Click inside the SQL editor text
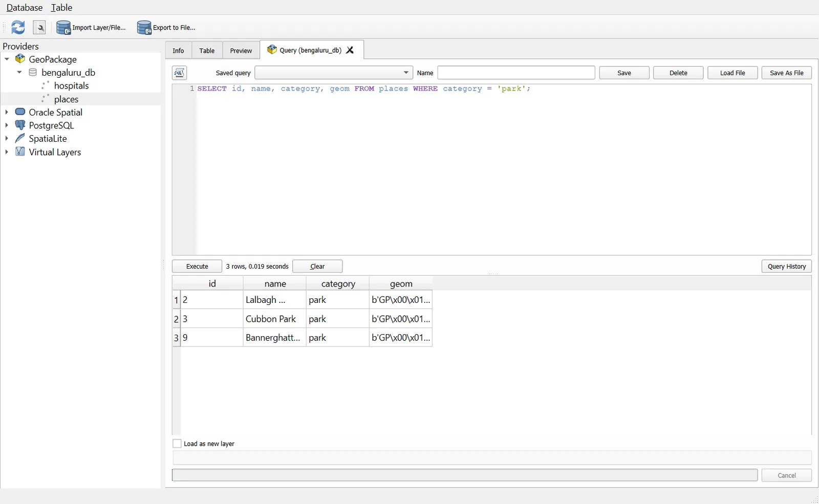This screenshot has height=504, width=819. 363,89
